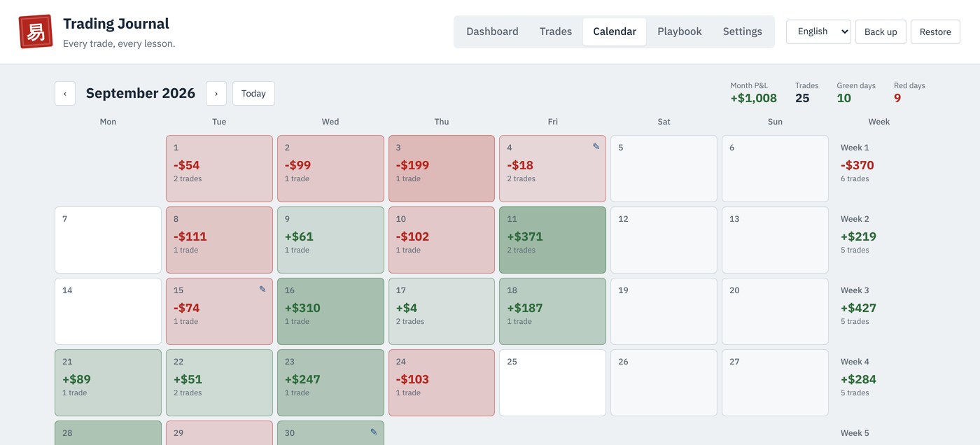Open September 18 day showing +$187
The width and height of the screenshot is (980, 445).
[x=553, y=311]
